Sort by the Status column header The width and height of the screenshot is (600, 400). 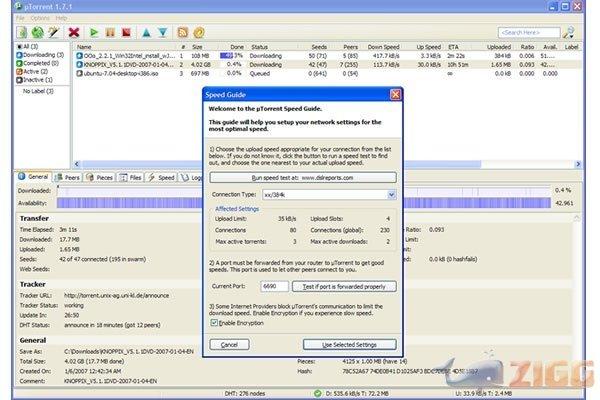259,47
